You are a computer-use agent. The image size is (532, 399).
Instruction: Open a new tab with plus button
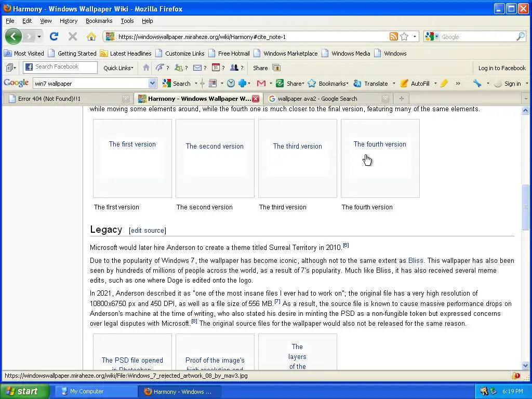(x=402, y=99)
